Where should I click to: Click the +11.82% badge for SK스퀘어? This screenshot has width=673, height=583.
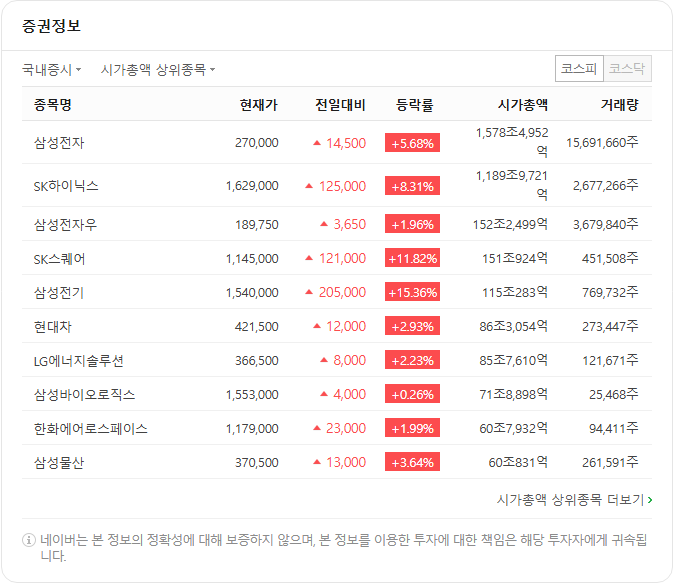click(x=412, y=258)
